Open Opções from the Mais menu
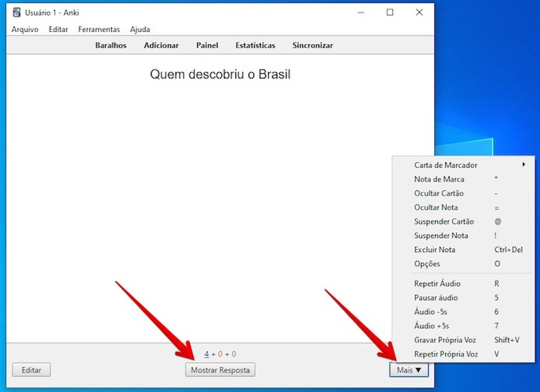 click(426, 264)
